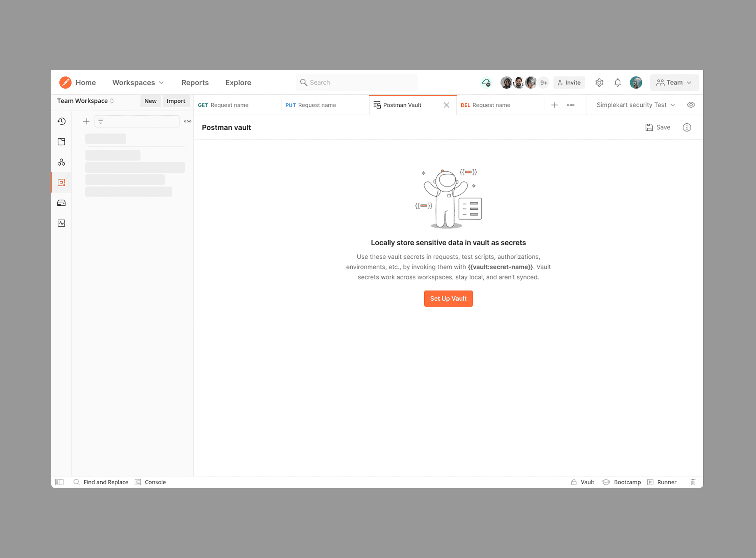Close the Postman Vault tab
The width and height of the screenshot is (756, 558).
point(446,105)
